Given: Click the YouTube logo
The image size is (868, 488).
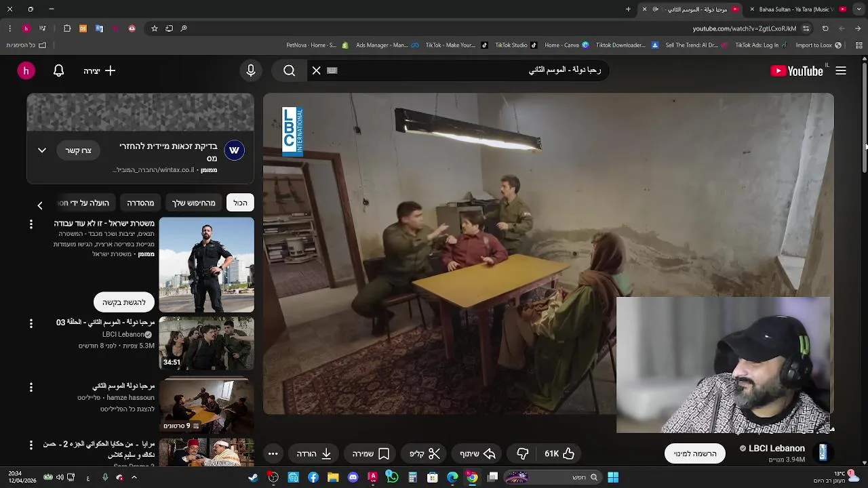Looking at the screenshot, I should click(x=797, y=70).
